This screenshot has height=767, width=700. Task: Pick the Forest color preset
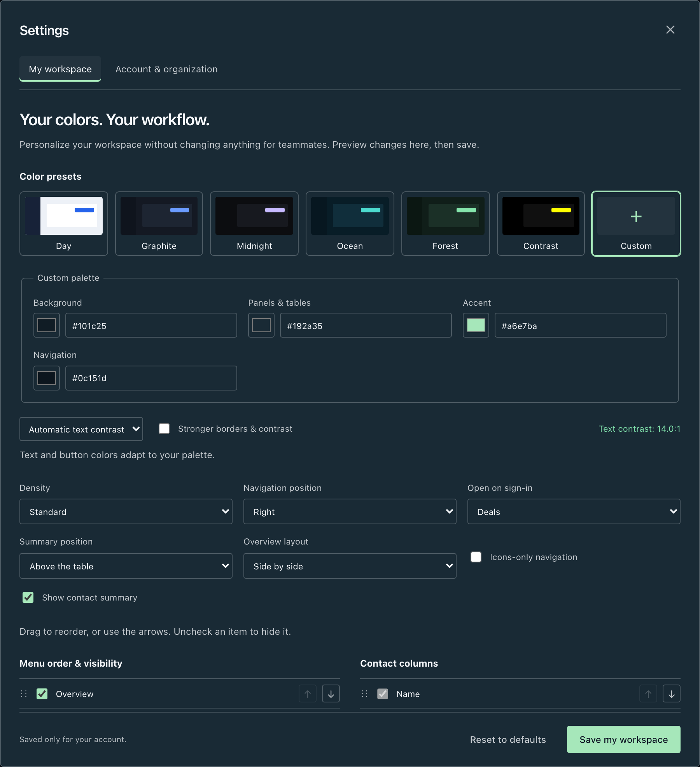pos(445,224)
